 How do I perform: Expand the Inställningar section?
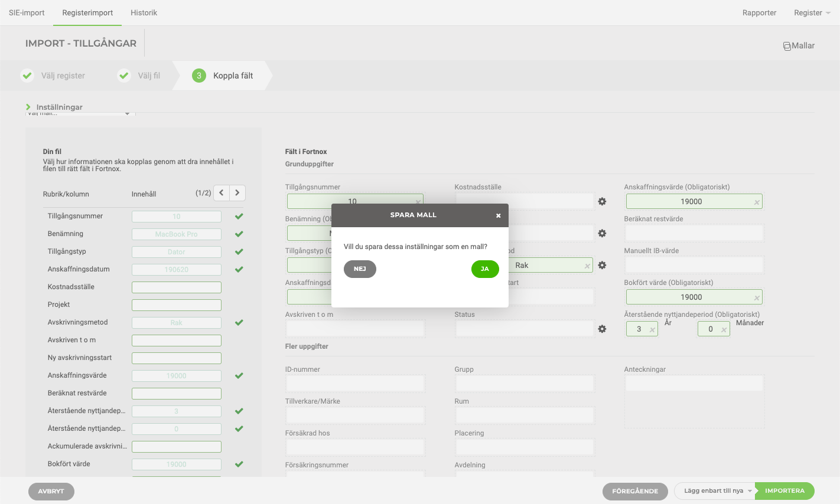pos(54,107)
